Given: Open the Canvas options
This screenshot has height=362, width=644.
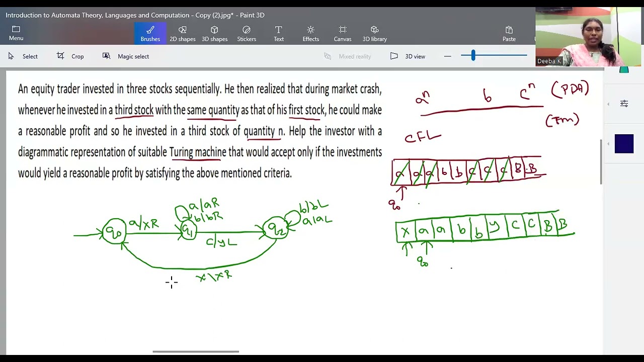Looking at the screenshot, I should 343,34.
